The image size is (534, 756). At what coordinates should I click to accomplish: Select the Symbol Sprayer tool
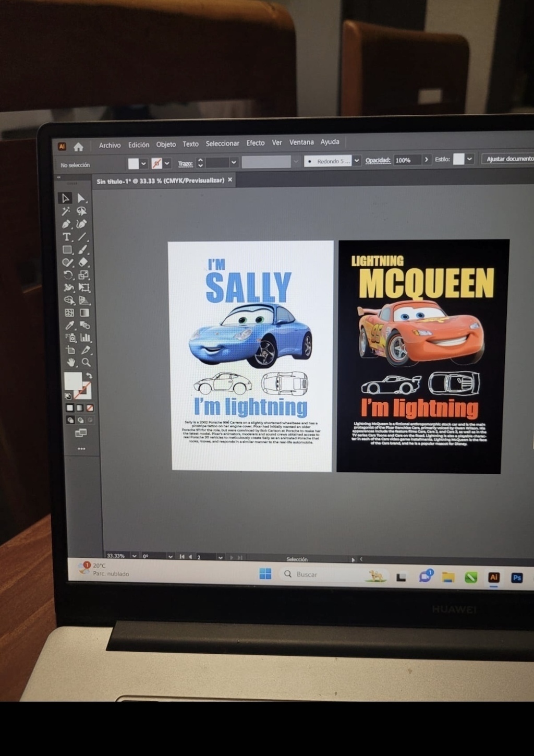[x=70, y=338]
